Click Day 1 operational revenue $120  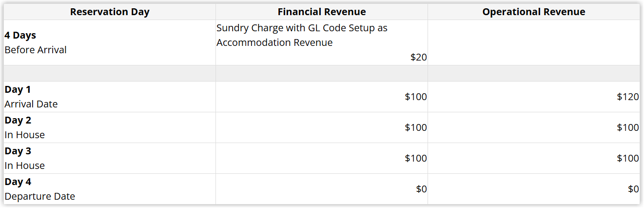[628, 97]
